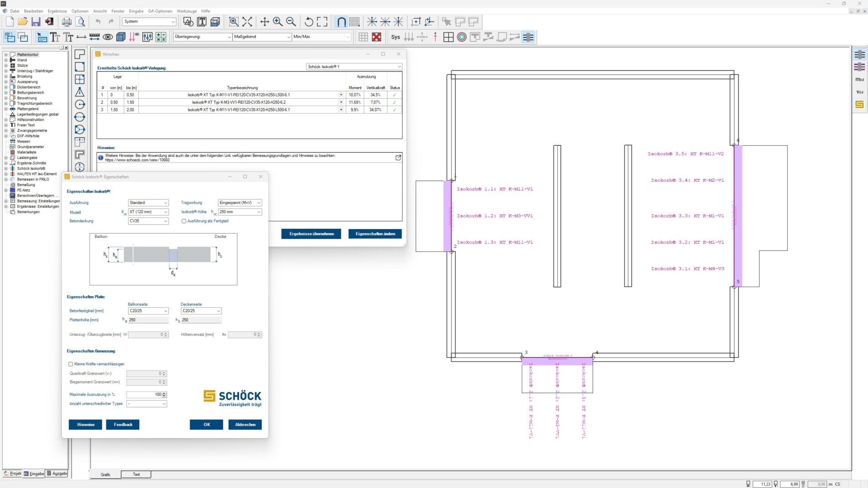Screen dimensions: 868x488
Task: Select table row 2 Isokorb XT Typ K-M3-VV1
Action: [249, 102]
